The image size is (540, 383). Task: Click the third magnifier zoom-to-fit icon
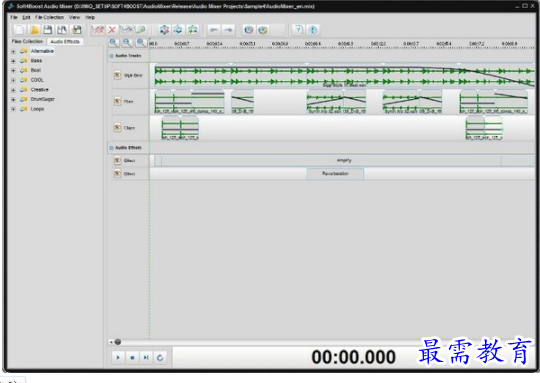tap(141, 43)
